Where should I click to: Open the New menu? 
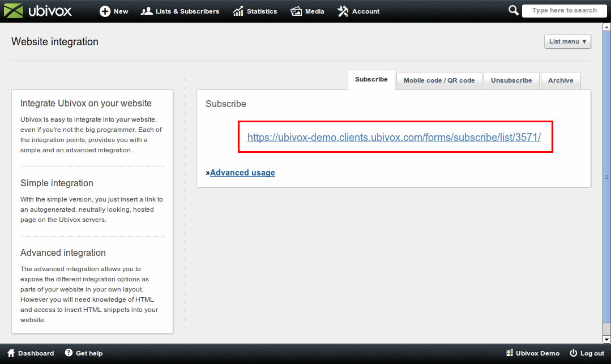coord(114,11)
